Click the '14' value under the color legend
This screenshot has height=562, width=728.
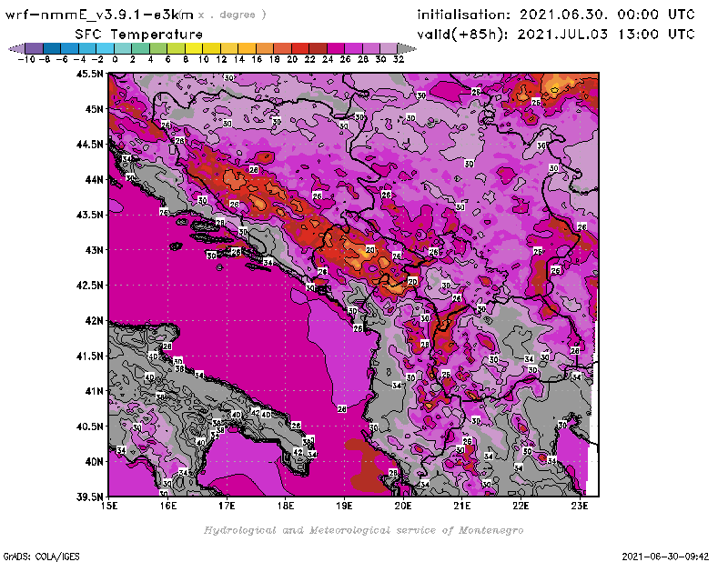coord(239,59)
